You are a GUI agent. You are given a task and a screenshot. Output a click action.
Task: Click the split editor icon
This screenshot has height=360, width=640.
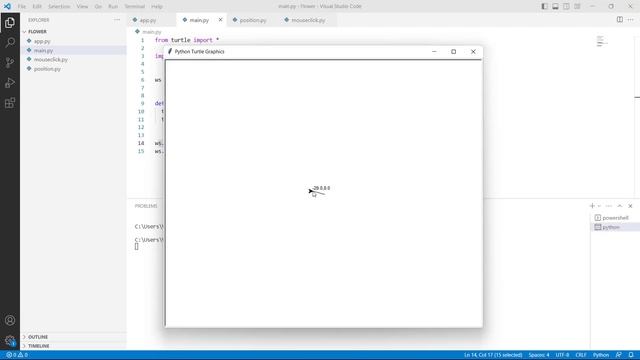click(x=620, y=20)
